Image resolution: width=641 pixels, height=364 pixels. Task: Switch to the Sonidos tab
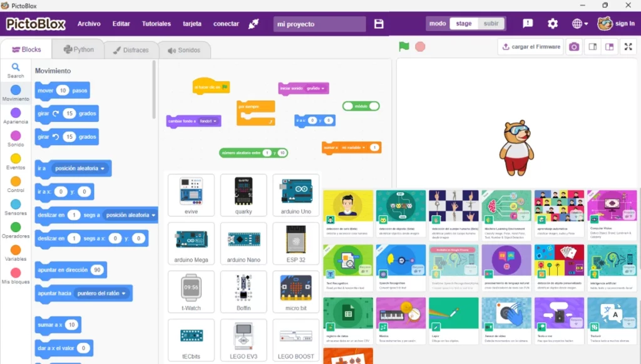(184, 50)
